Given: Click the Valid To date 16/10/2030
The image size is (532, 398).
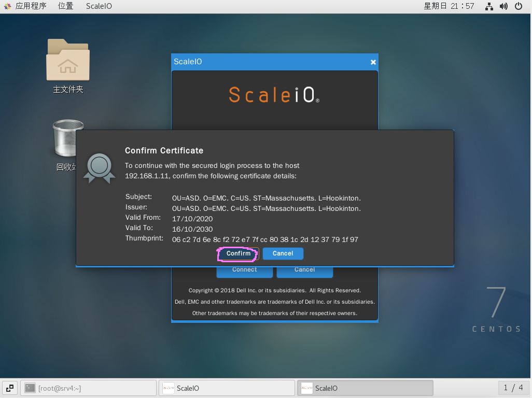Looking at the screenshot, I should pos(192,229).
